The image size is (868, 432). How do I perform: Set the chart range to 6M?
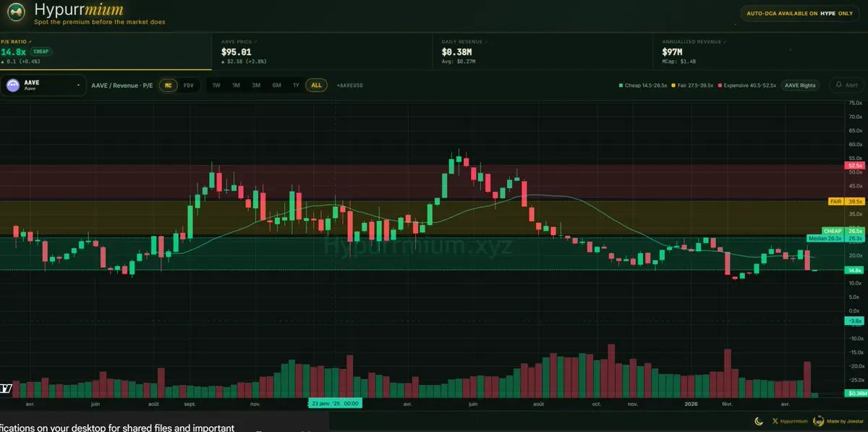tap(276, 85)
